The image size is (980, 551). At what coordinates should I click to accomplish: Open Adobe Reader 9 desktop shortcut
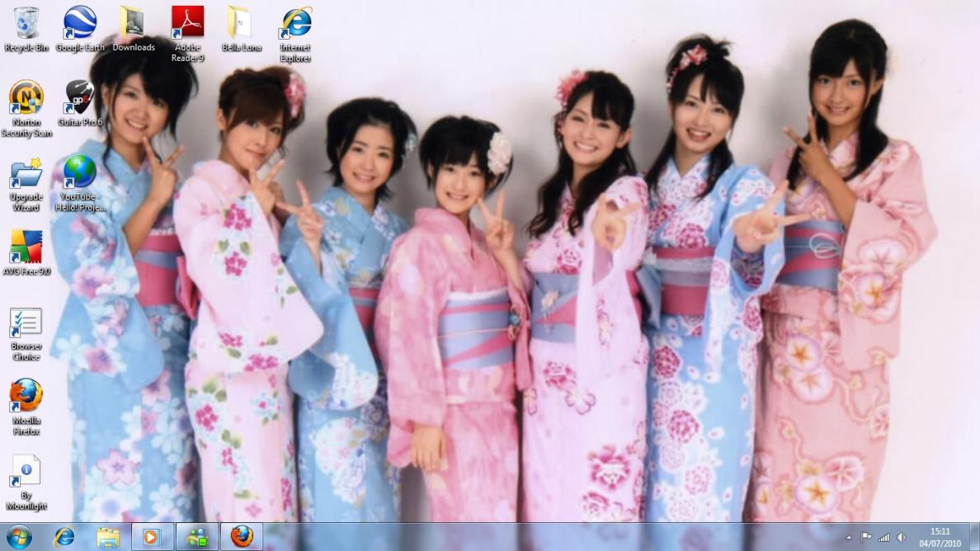[x=187, y=25]
